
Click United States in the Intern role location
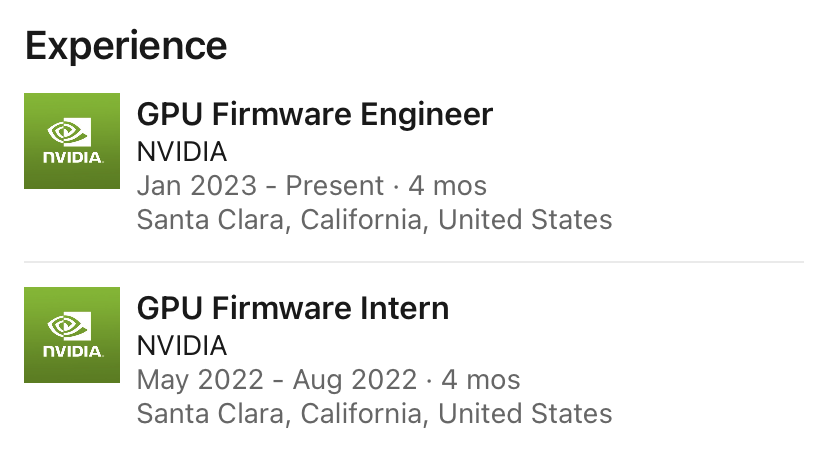click(525, 413)
